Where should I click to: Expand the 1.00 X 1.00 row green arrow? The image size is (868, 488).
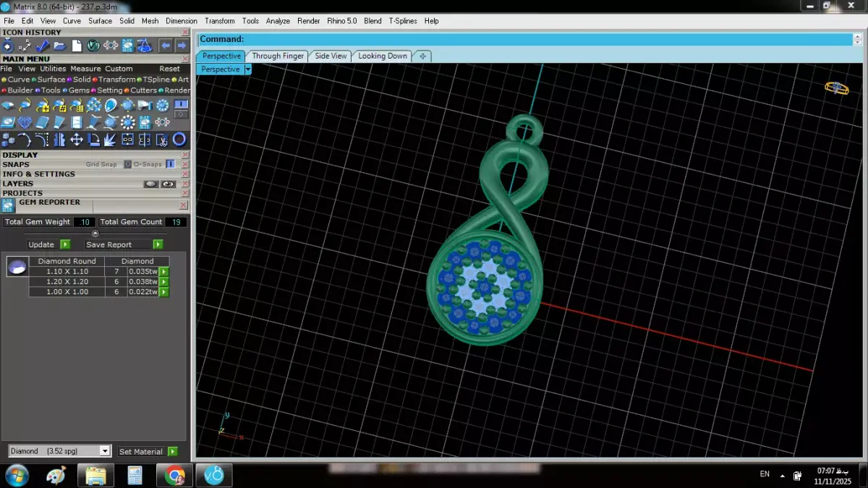pyautogui.click(x=164, y=292)
